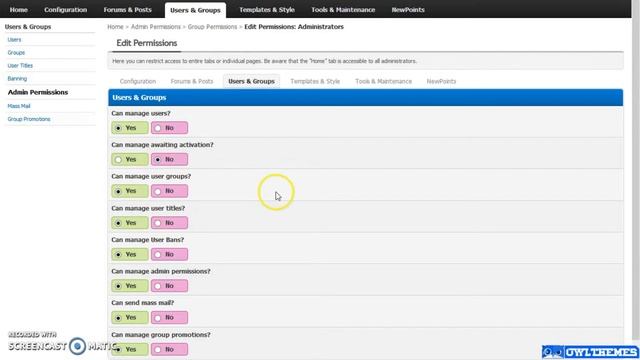Select No for Can manage group promotions

click(169, 349)
